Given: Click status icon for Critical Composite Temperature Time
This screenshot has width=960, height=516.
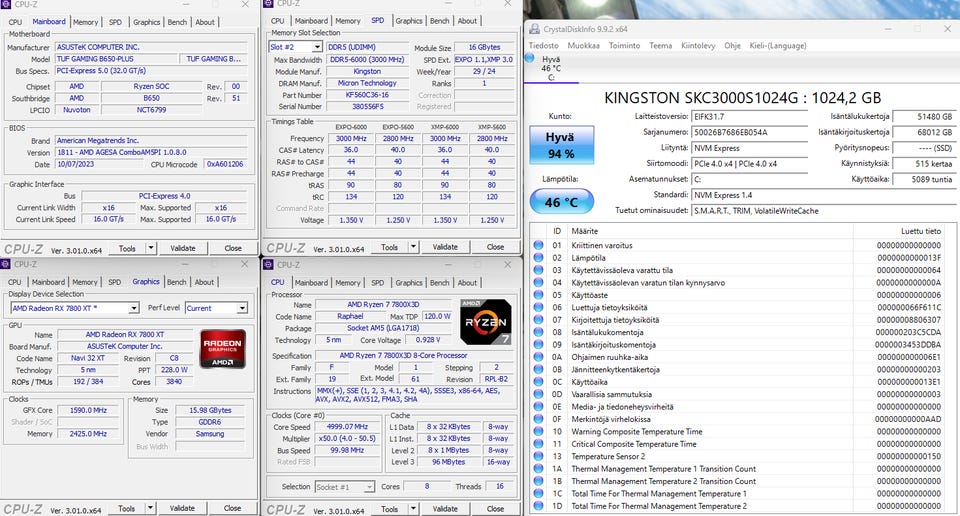Looking at the screenshot, I should coord(538,444).
